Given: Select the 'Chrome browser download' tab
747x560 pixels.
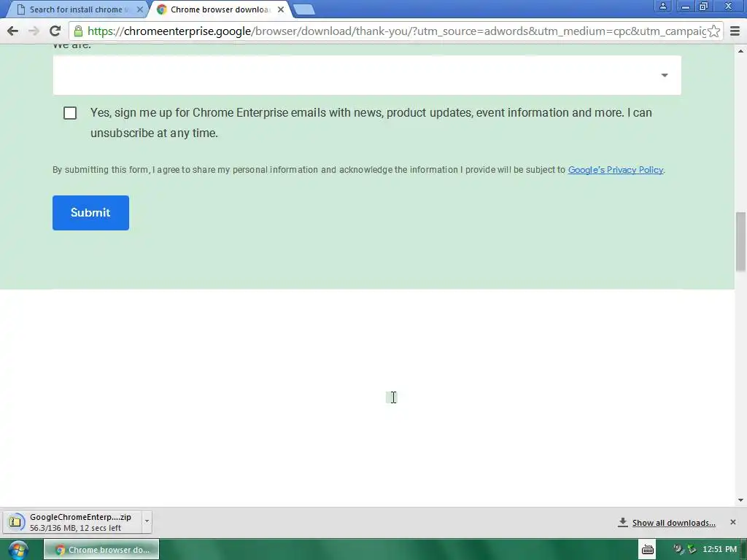Looking at the screenshot, I should (219, 9).
